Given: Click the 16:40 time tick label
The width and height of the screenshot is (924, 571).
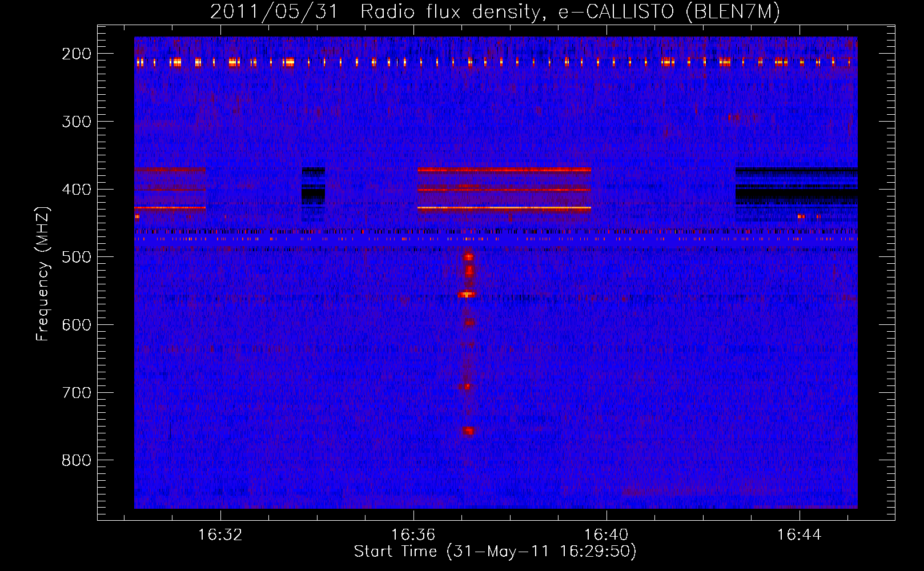Looking at the screenshot, I should [606, 534].
